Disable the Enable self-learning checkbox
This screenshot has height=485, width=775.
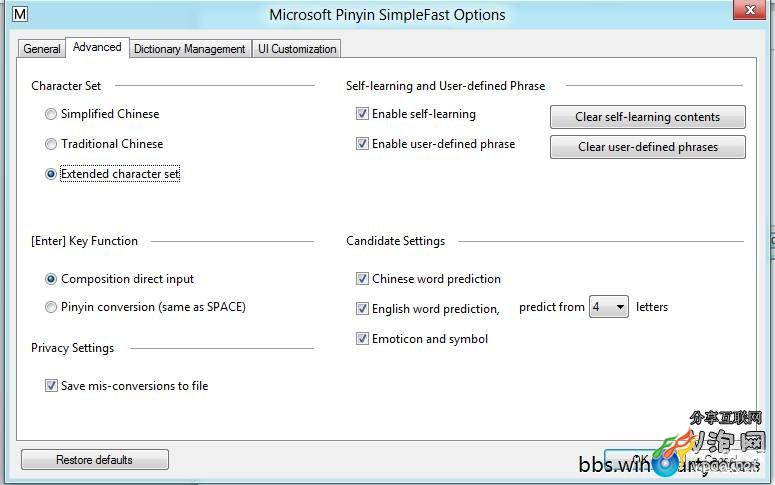[362, 114]
